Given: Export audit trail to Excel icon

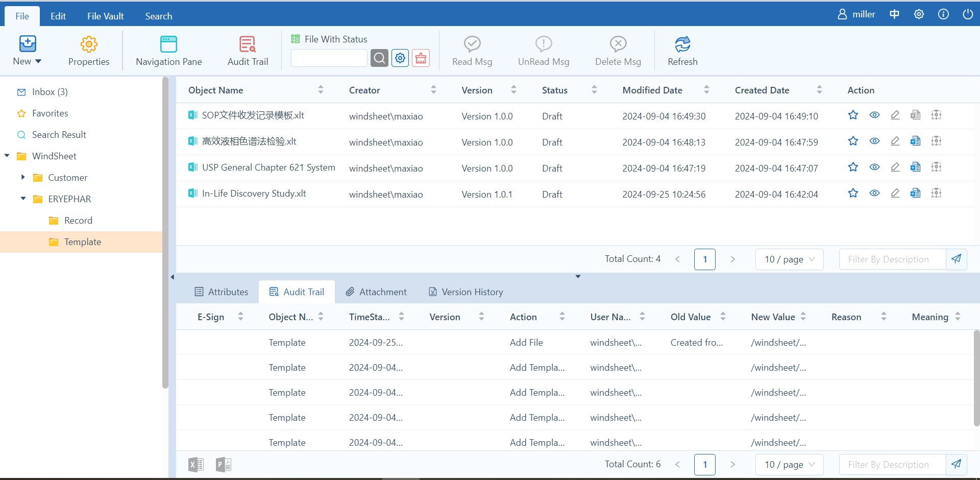Looking at the screenshot, I should 196,465.
